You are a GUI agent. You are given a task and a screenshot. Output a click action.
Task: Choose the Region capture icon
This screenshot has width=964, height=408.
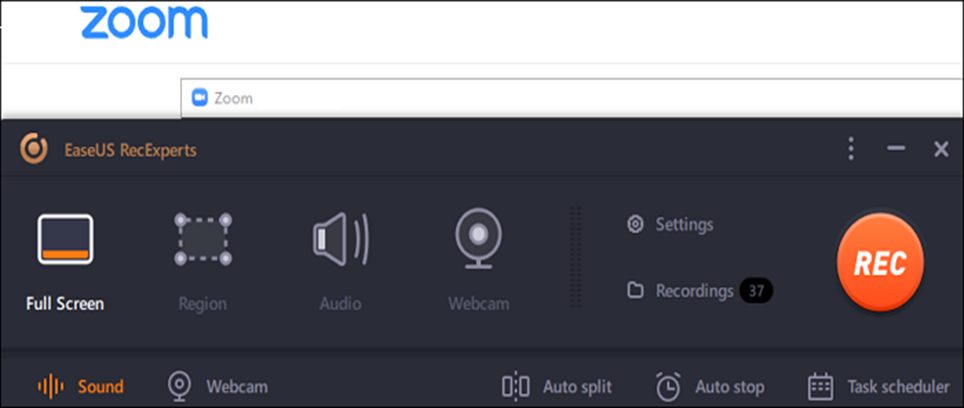(203, 239)
